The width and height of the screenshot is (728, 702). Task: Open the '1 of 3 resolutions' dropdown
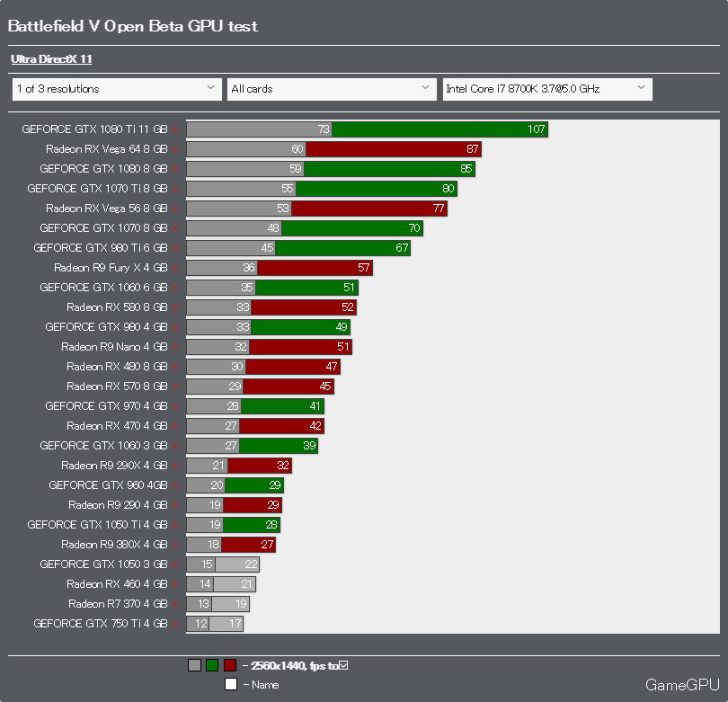[x=117, y=89]
